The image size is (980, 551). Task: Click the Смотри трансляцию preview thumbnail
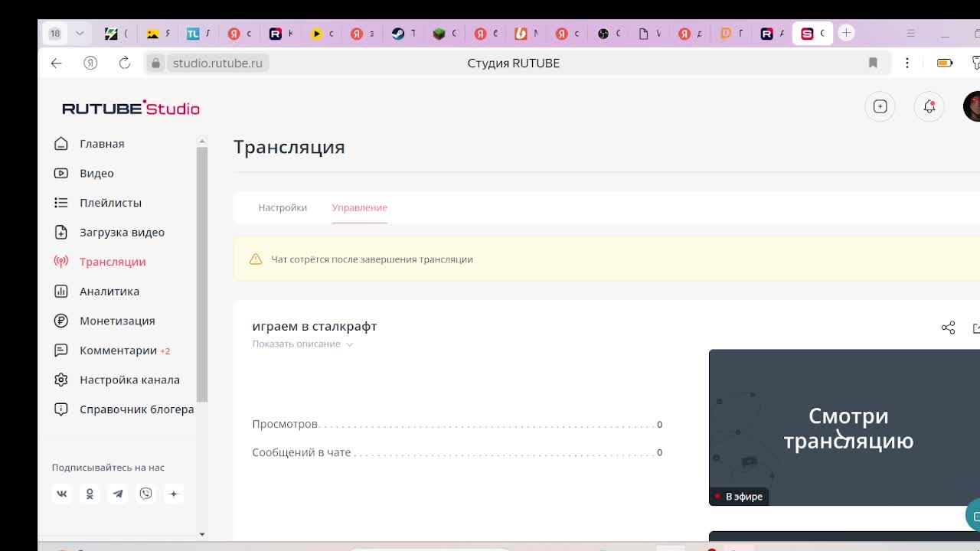coord(844,427)
